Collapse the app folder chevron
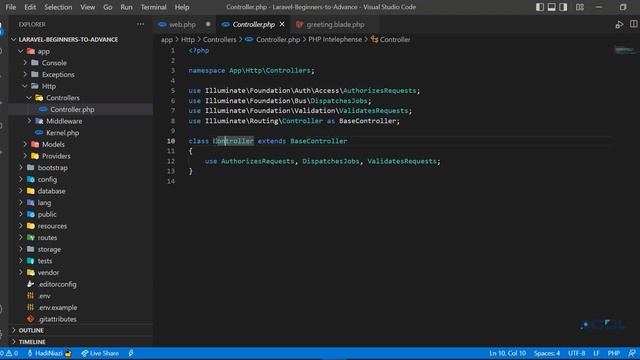Viewport: 640px width, 360px height. tap(21, 51)
